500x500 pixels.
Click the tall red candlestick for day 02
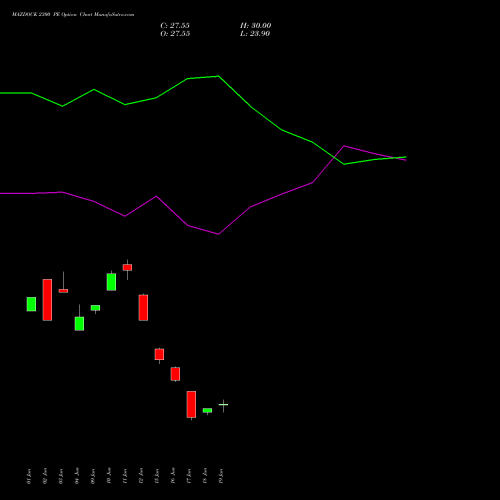coord(47,300)
